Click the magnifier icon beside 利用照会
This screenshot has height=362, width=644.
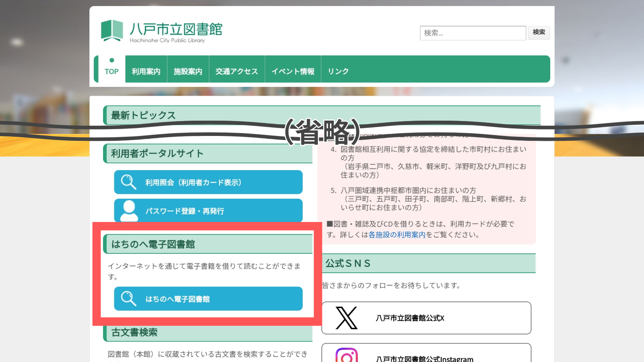pos(128,182)
